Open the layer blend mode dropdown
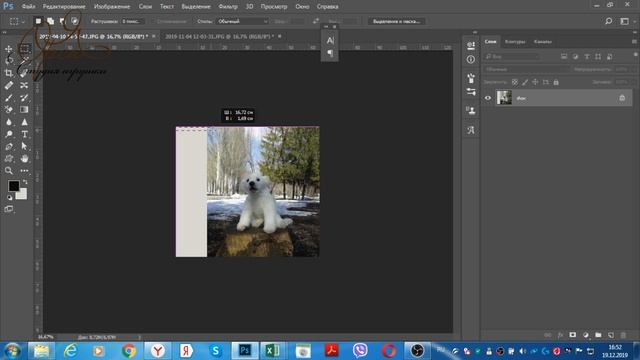The width and height of the screenshot is (640, 360). [x=527, y=70]
